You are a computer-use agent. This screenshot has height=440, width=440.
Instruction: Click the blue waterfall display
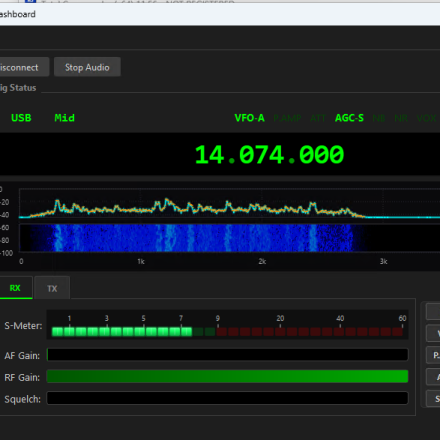[229, 238]
